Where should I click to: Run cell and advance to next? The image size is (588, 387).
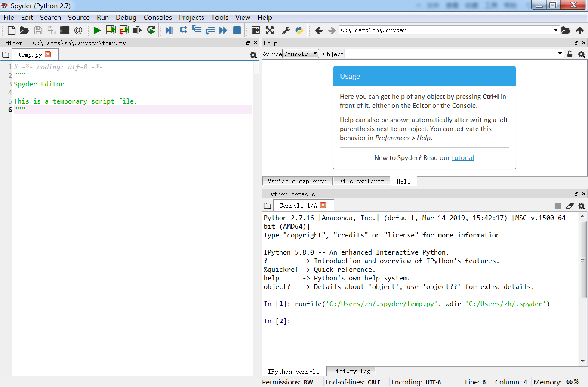pyautogui.click(x=124, y=30)
